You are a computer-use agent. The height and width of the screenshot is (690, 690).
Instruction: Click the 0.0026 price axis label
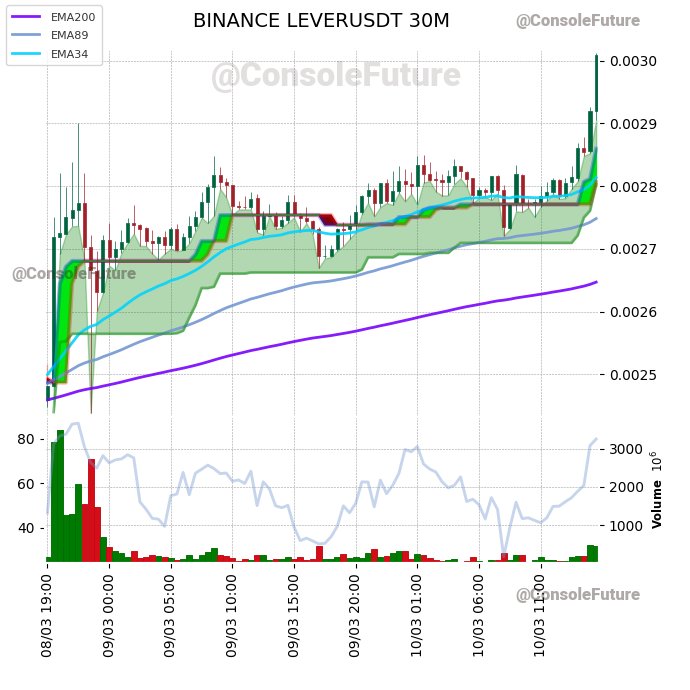(633, 312)
